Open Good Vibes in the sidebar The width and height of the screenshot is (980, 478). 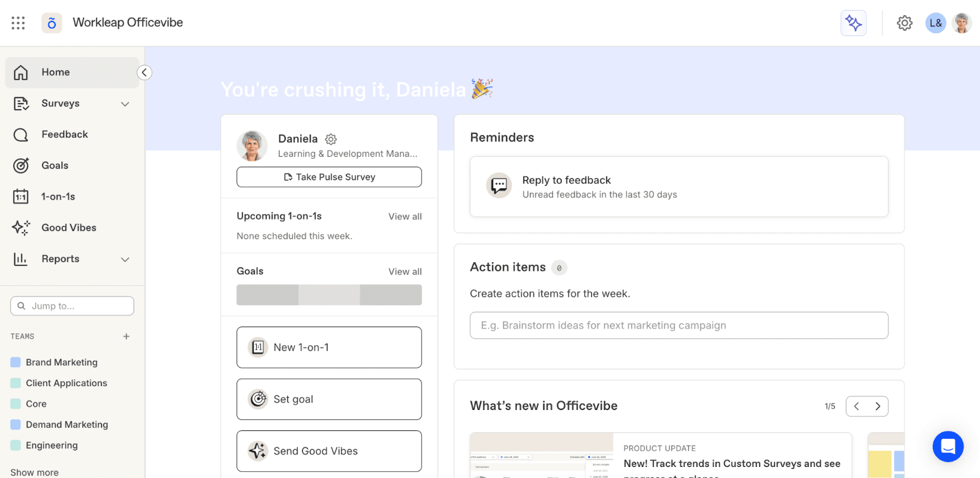[x=72, y=228]
